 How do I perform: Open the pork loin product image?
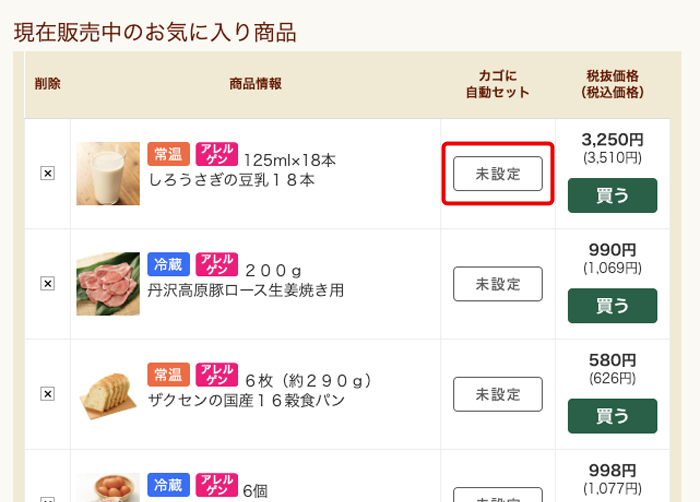[108, 283]
